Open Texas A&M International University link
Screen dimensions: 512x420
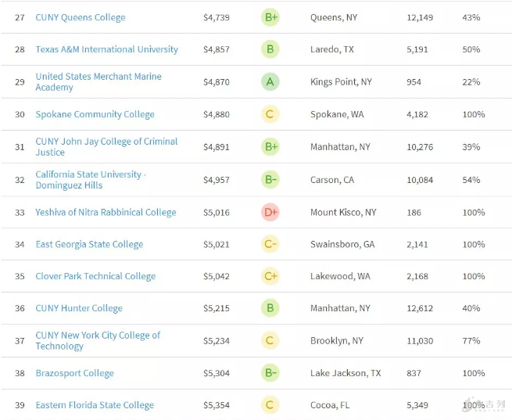click(106, 49)
